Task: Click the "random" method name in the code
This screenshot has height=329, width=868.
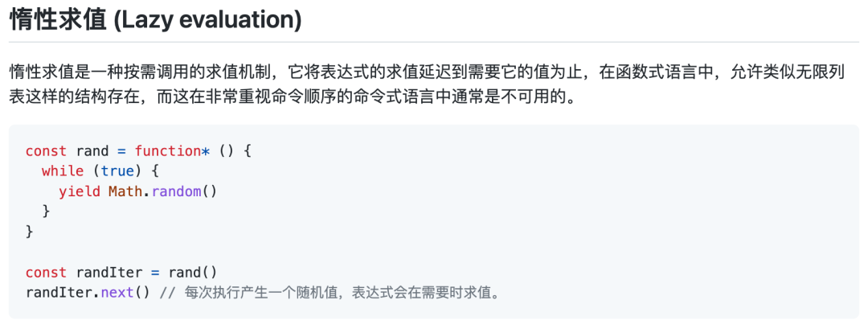Action: pos(175,191)
